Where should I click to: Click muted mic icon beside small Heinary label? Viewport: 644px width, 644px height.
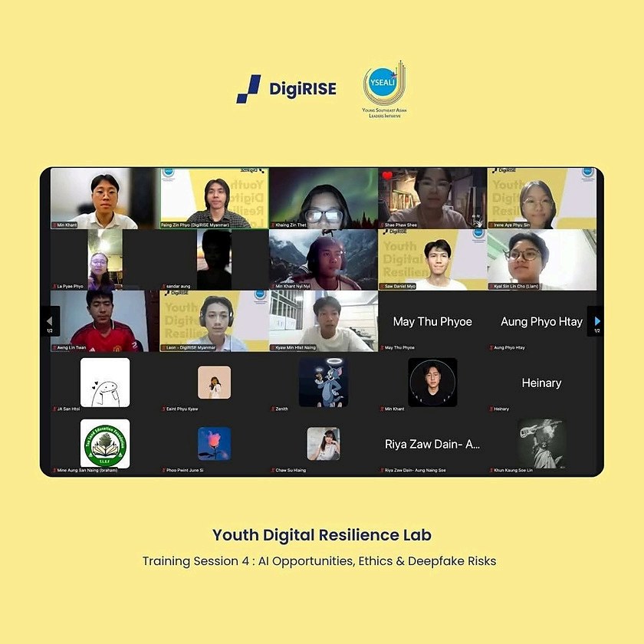tap(491, 409)
